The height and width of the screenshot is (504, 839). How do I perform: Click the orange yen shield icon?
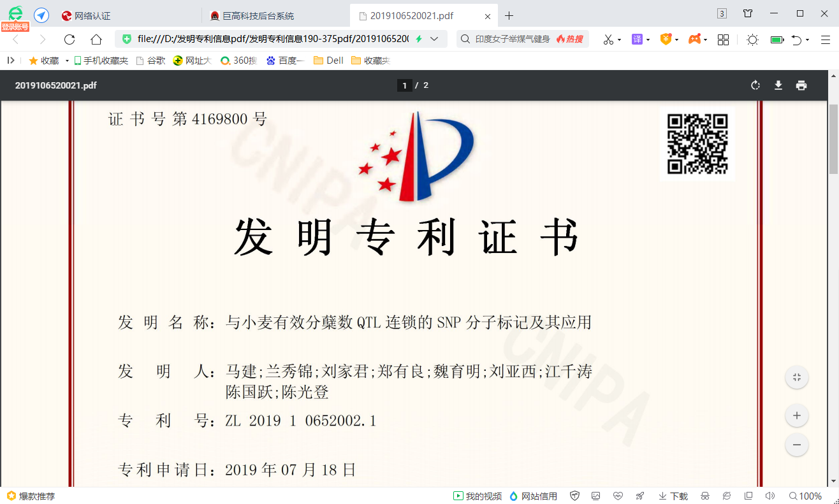tap(666, 40)
